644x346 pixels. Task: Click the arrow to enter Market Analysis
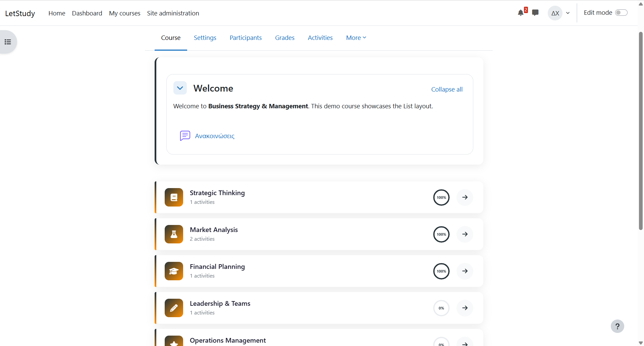(465, 234)
